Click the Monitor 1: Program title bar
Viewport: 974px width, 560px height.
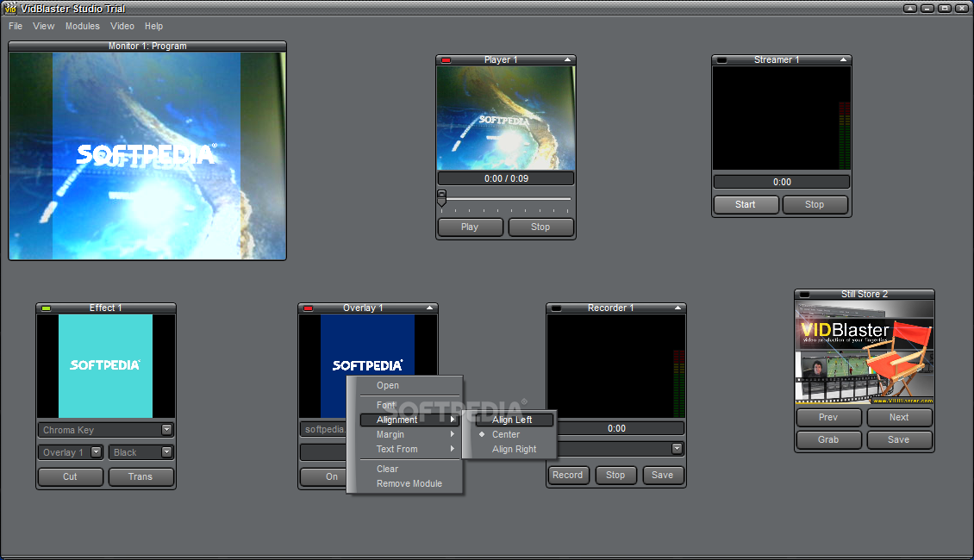pos(147,46)
